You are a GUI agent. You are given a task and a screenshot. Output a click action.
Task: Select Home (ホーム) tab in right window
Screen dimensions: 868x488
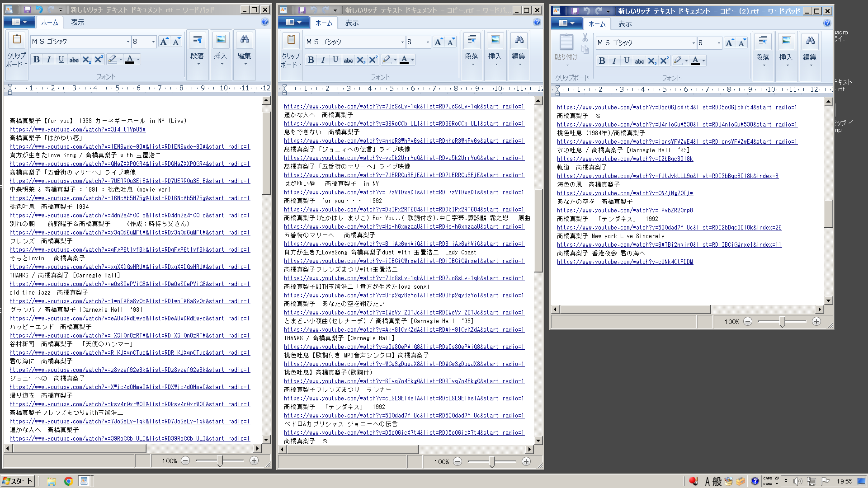[x=597, y=23]
